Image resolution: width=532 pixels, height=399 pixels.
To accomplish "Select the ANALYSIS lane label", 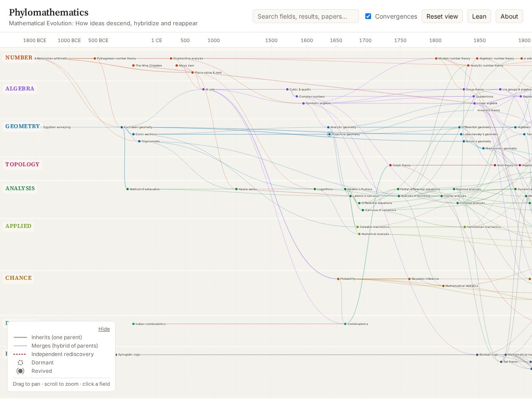I will (x=20, y=188).
